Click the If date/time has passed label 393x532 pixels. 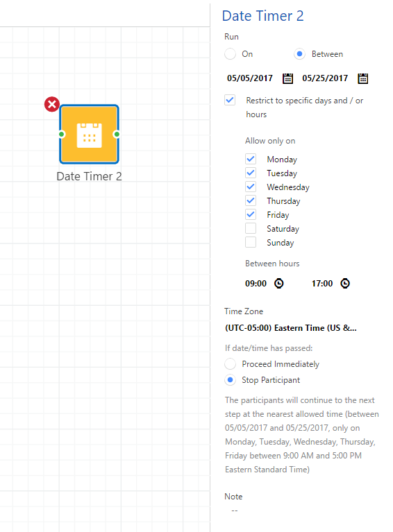(x=268, y=348)
